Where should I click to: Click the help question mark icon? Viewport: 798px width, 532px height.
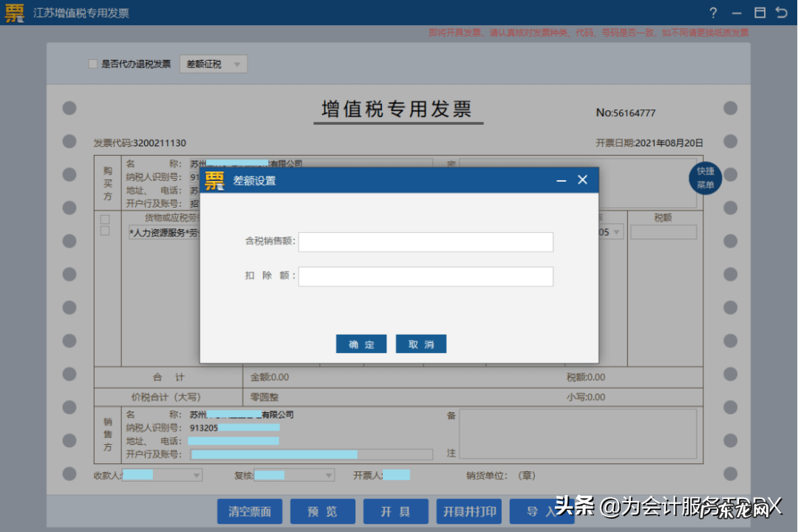point(713,13)
